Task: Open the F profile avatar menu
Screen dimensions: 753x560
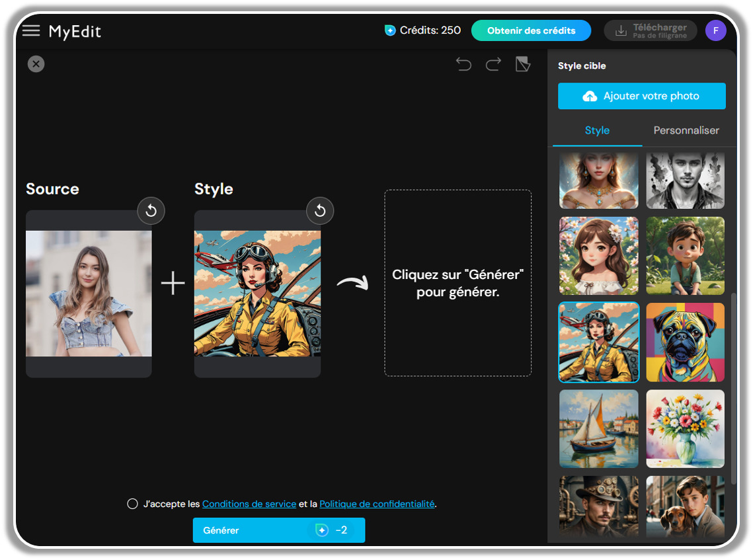Action: [715, 30]
